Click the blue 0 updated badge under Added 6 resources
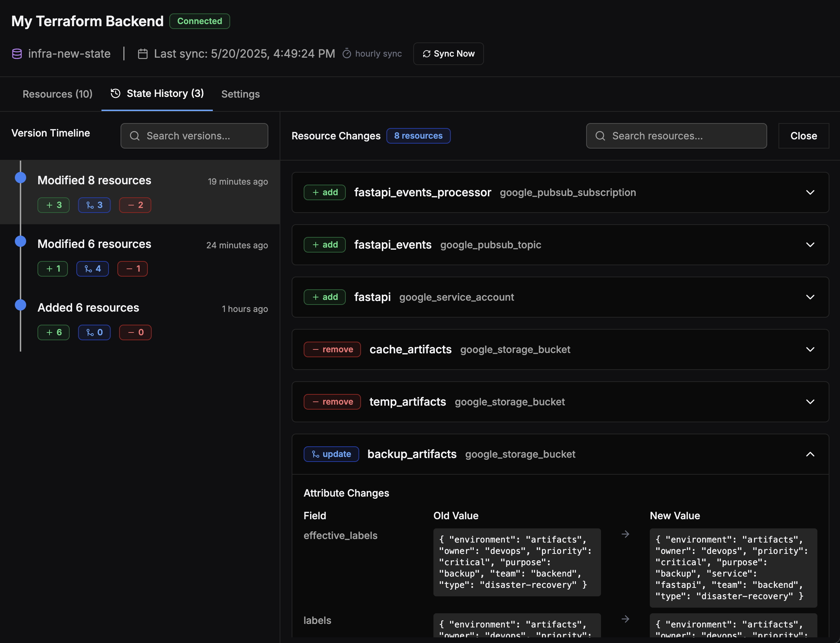Image resolution: width=840 pixels, height=643 pixels. 94,332
